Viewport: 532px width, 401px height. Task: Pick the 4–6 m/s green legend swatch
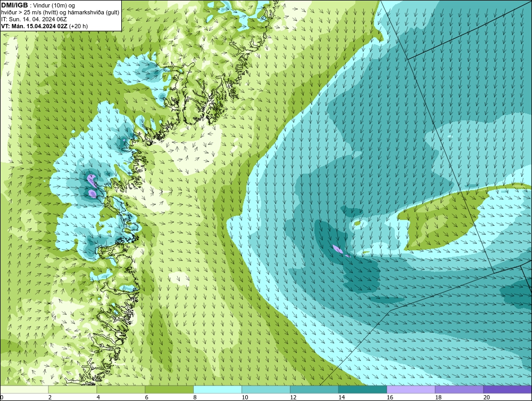pyautogui.click(x=121, y=389)
